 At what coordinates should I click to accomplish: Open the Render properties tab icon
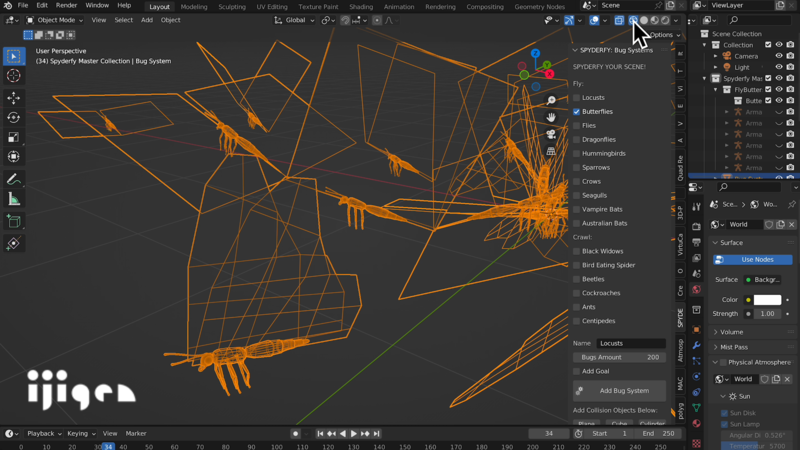(696, 226)
